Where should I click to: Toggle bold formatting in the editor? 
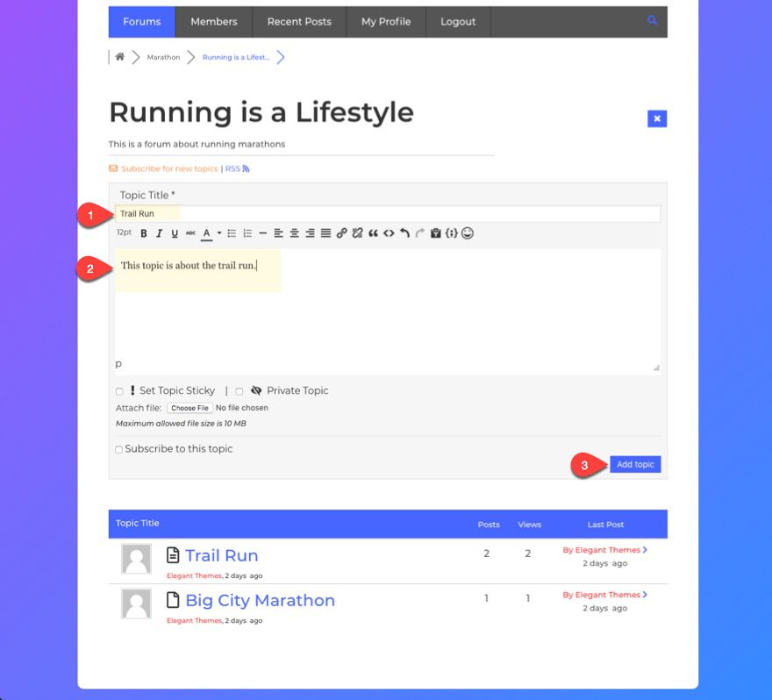(144, 233)
